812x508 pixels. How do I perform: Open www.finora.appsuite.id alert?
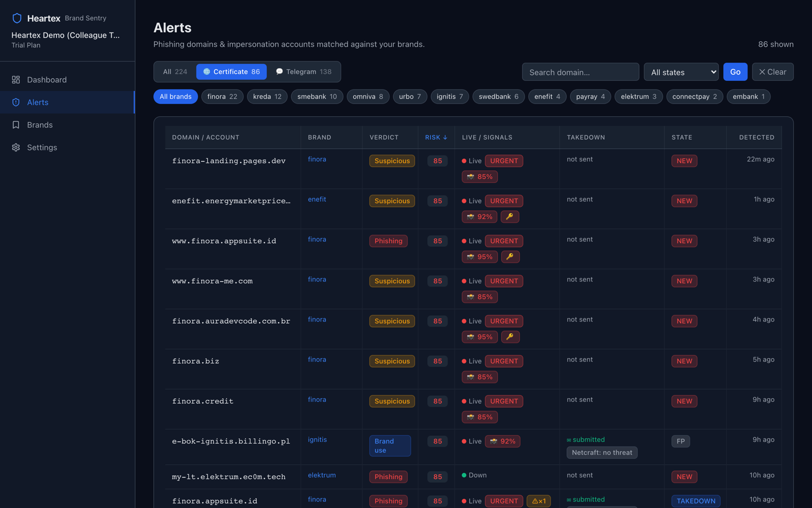tap(224, 241)
